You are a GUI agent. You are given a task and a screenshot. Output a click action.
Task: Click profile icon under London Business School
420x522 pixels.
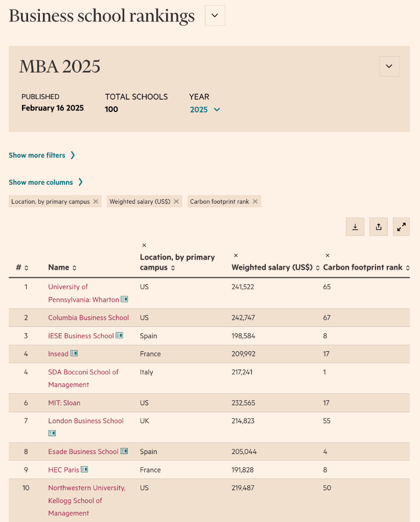(52, 433)
